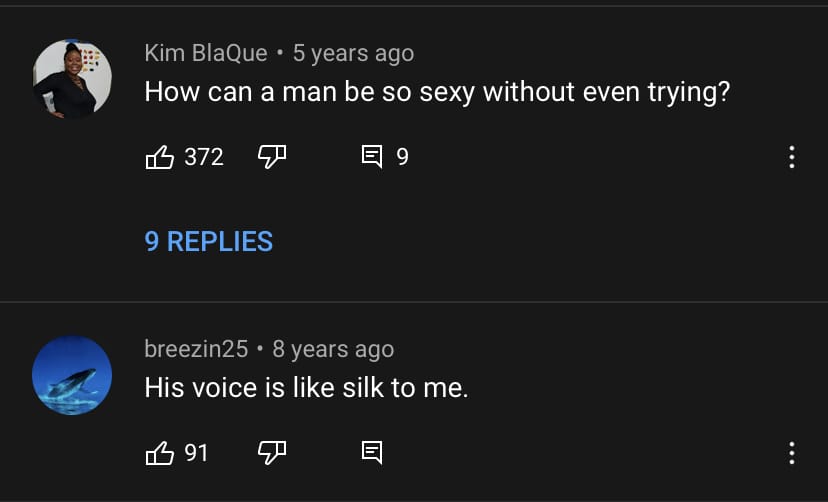Open more options for Kim BlaQue's comment
This screenshot has width=828, height=502.
click(x=792, y=157)
